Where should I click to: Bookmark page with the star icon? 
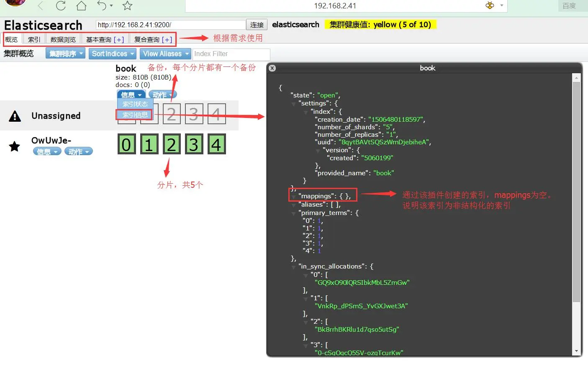click(128, 6)
